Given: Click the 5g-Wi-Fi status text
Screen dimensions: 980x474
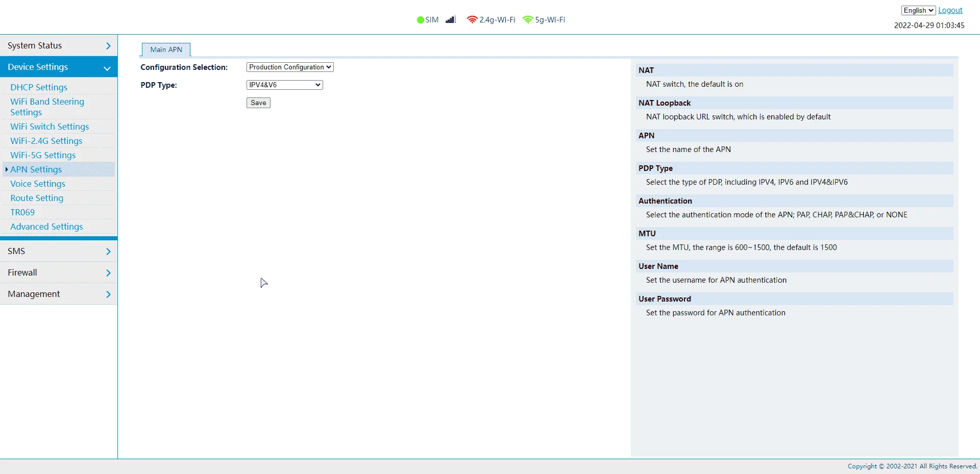Looking at the screenshot, I should pos(550,20).
